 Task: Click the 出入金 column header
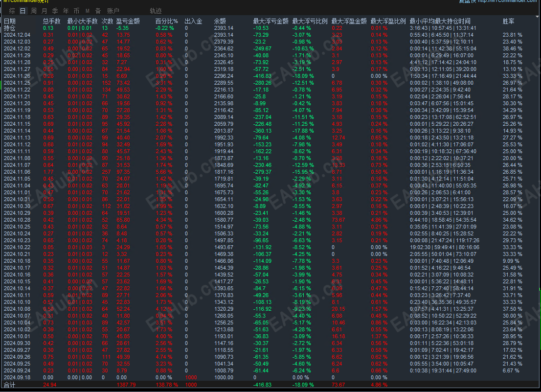194,22
